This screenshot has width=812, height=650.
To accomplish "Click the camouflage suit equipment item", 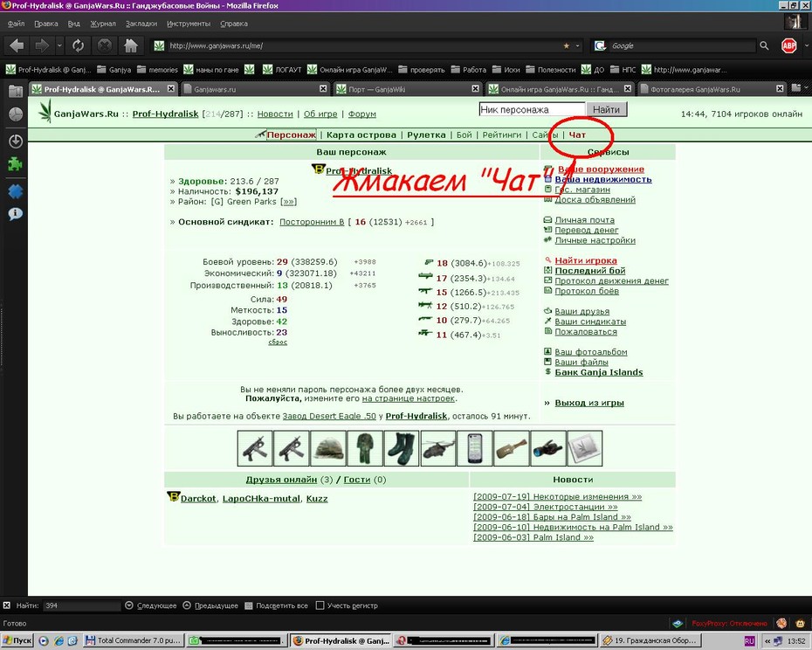I will click(365, 448).
